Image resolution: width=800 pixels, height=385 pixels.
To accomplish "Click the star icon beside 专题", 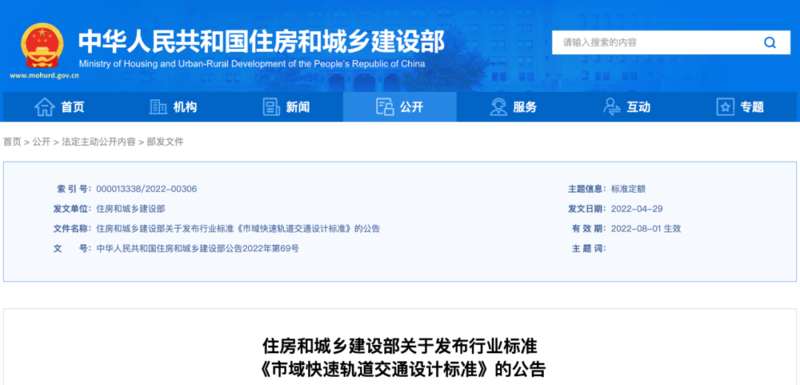I will coord(725,107).
